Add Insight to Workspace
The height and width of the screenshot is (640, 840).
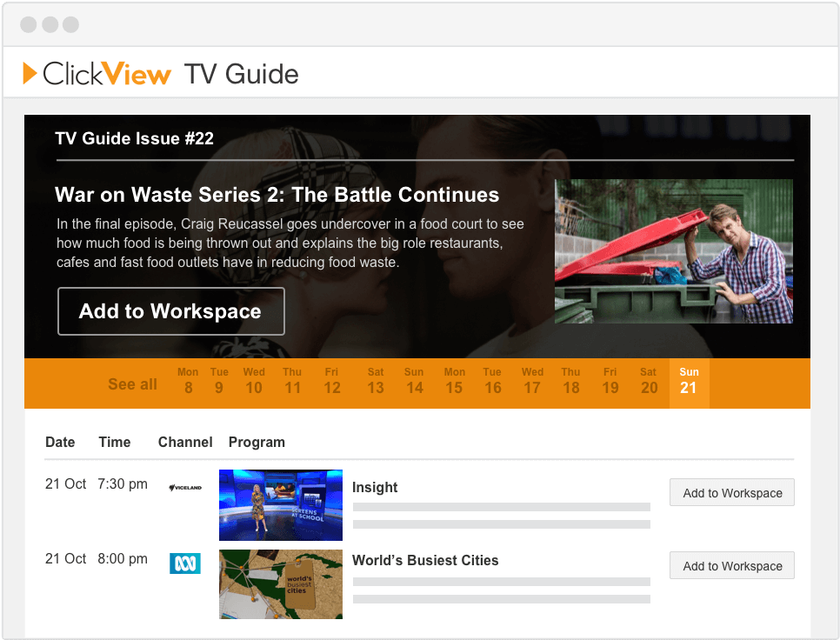(x=732, y=492)
